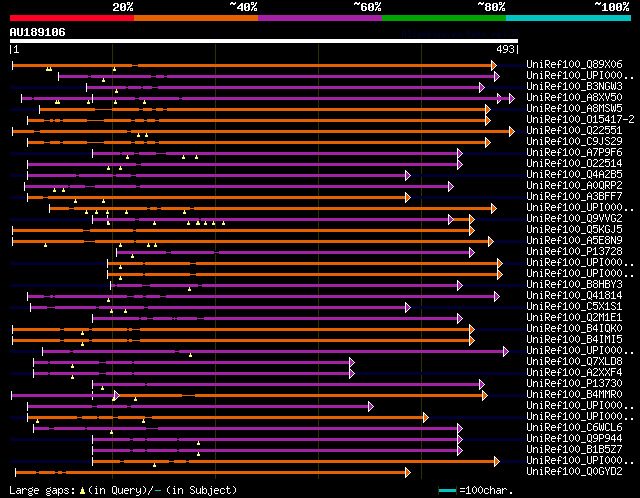Click arrowhead ending the UniRef100_Q89X06 alignment
640x498 pixels.
494,65
